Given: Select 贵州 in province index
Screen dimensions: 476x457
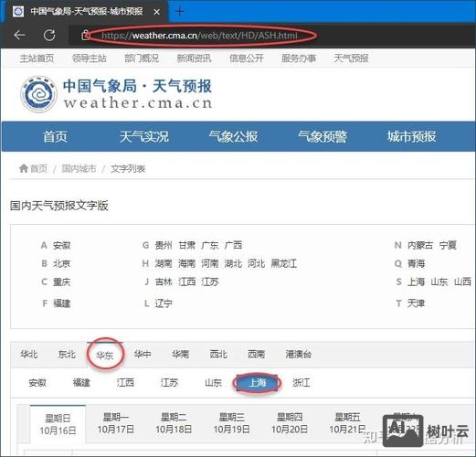Looking at the screenshot, I should 164,245.
